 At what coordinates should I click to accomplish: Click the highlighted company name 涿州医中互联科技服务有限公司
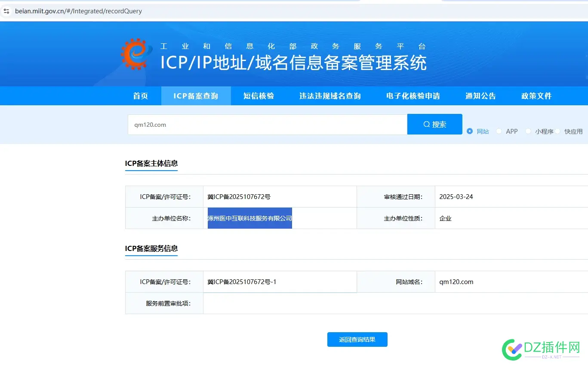click(x=249, y=218)
